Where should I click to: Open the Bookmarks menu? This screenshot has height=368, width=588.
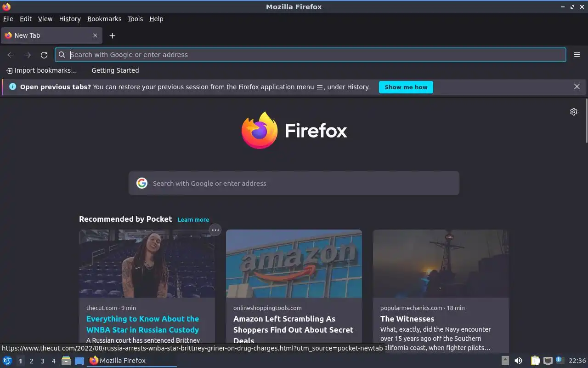pyautogui.click(x=104, y=19)
